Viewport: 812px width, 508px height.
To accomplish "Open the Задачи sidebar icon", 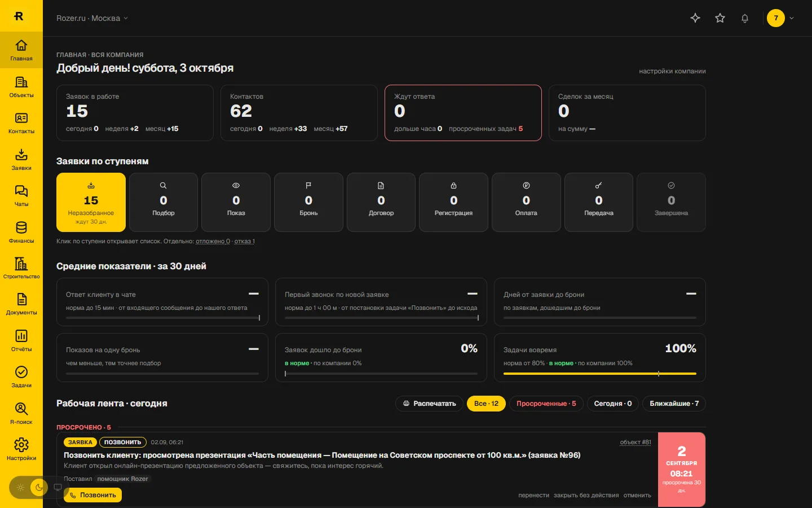I will click(x=21, y=377).
